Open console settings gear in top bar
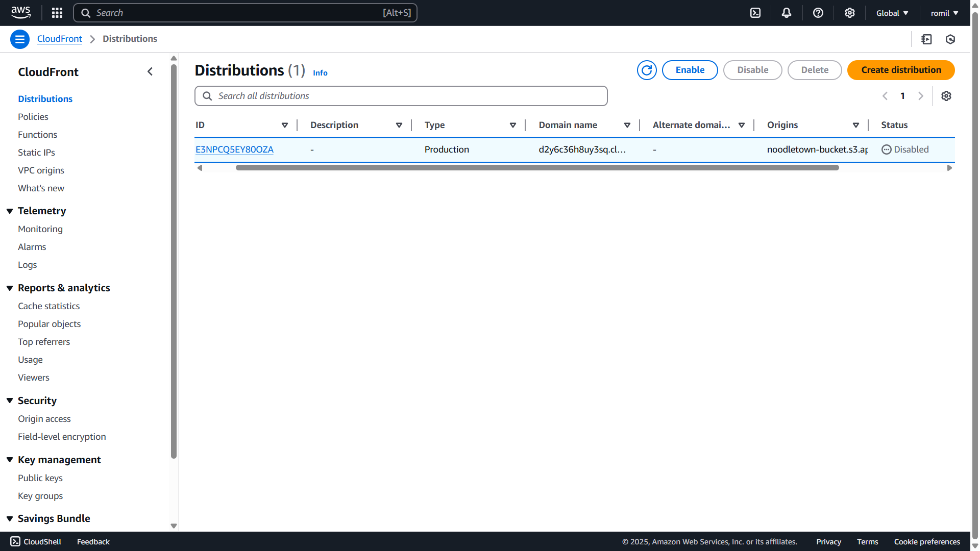 850,13
